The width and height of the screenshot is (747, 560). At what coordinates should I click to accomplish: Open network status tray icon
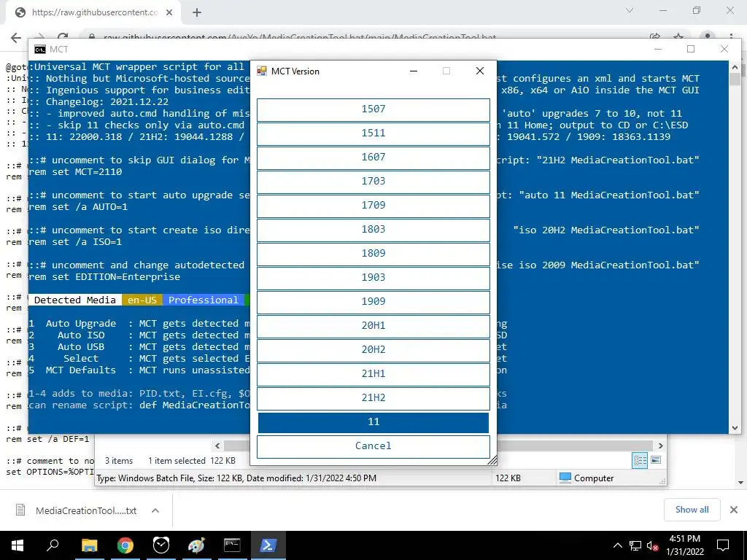(635, 545)
